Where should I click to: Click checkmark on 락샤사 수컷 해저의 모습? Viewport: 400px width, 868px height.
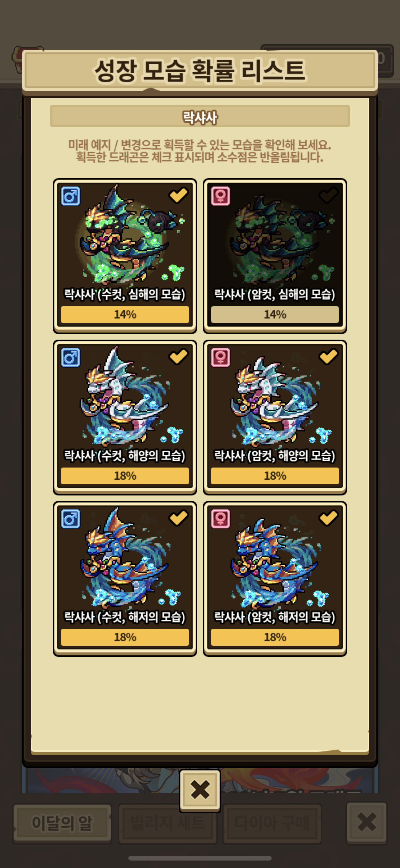point(179,518)
